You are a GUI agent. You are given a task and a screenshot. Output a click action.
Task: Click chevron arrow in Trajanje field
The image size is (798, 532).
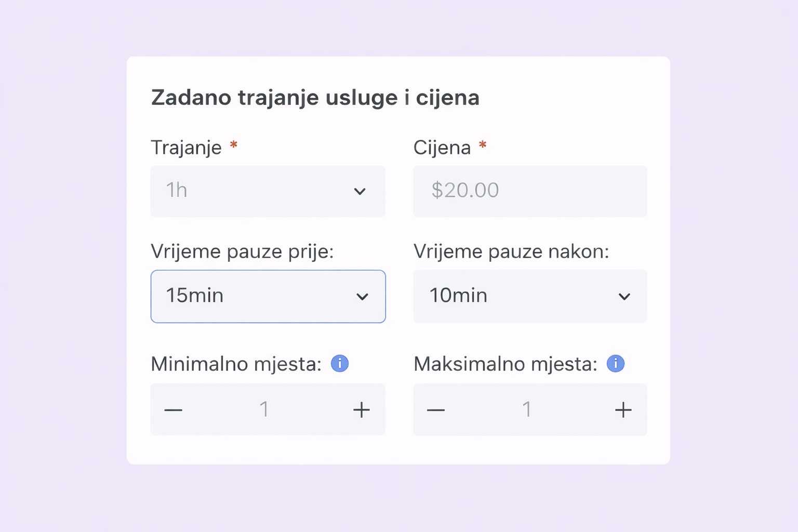[360, 191]
